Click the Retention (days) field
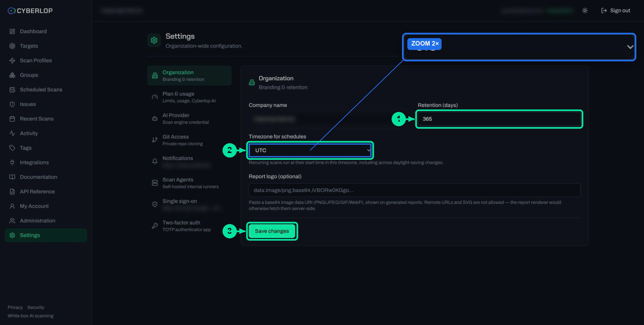This screenshot has height=325, width=644. point(499,119)
